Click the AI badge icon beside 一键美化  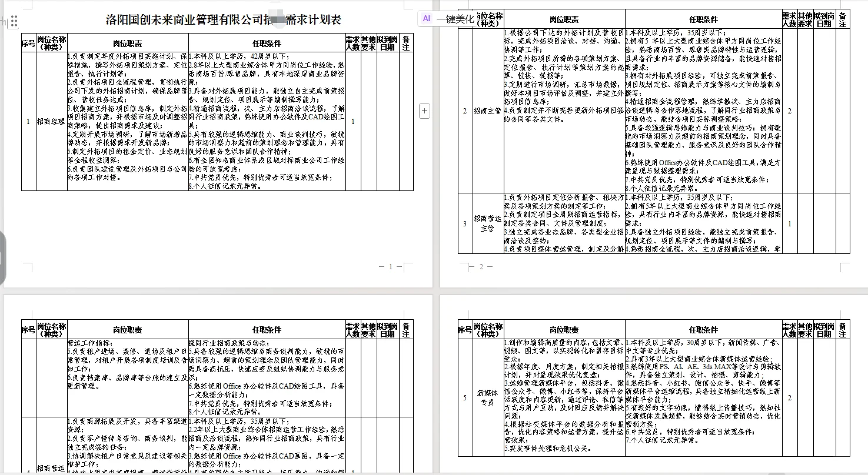coord(425,19)
